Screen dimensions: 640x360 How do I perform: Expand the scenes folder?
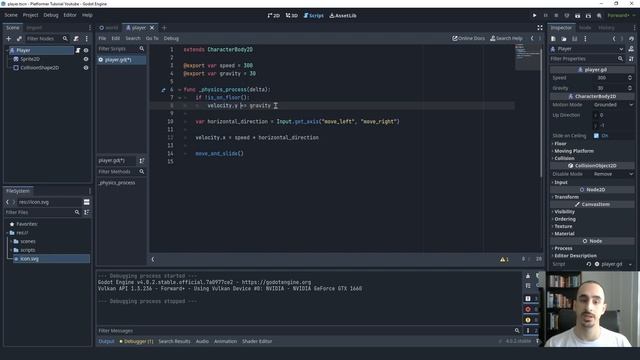tap(11, 241)
